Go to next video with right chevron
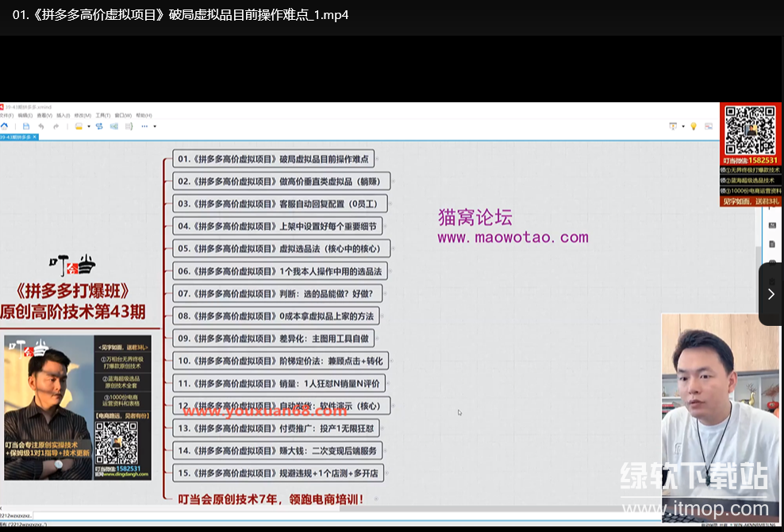This screenshot has width=784, height=532. [771, 294]
